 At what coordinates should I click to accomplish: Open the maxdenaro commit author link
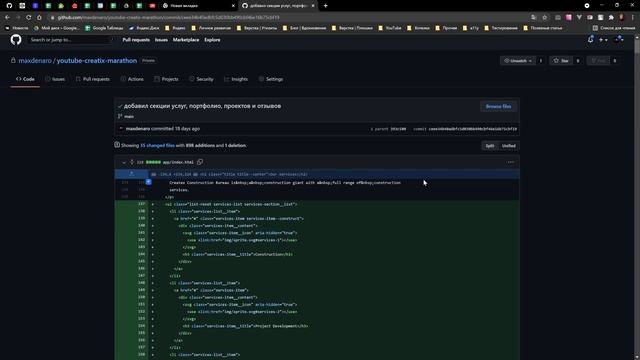click(138, 129)
